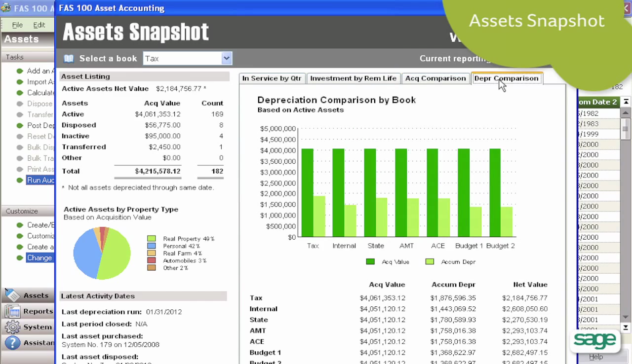Click the Latest Activity Dates header
The width and height of the screenshot is (632, 364).
point(143,296)
